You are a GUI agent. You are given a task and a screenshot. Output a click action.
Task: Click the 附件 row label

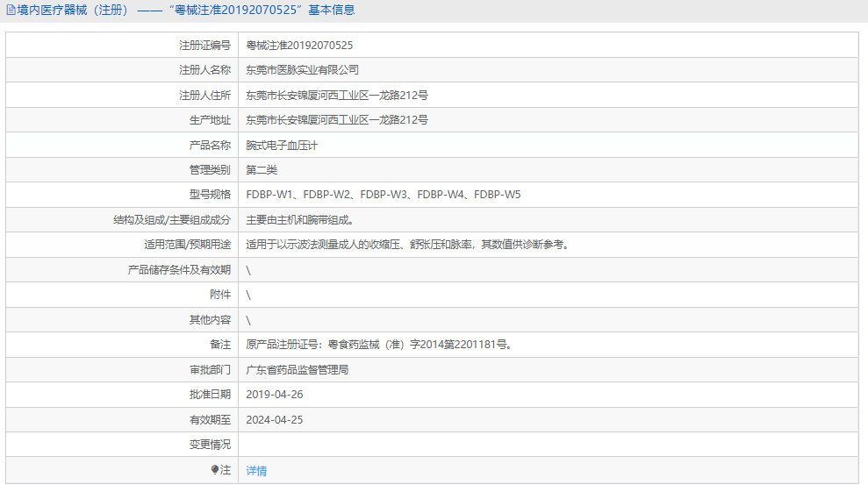(x=220, y=295)
